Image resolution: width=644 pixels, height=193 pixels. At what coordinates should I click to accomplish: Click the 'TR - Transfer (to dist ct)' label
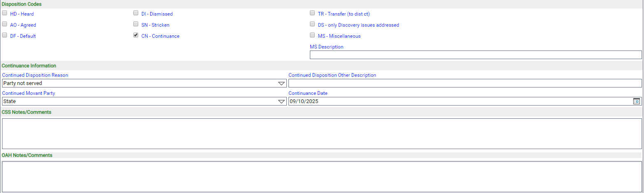point(344,14)
